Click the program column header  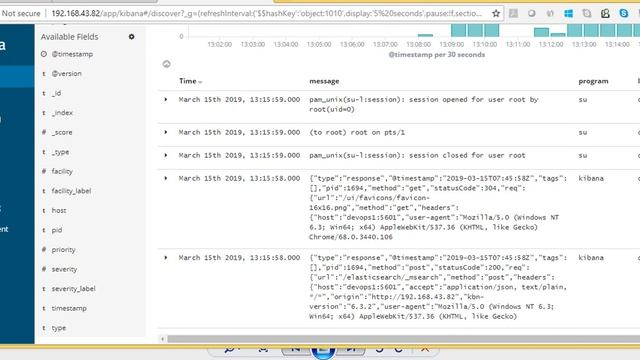click(593, 81)
